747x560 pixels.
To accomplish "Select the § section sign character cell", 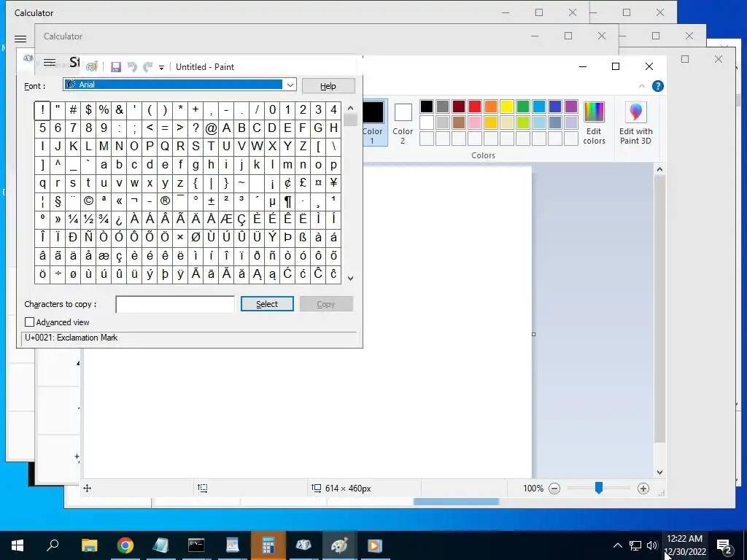I will click(58, 201).
